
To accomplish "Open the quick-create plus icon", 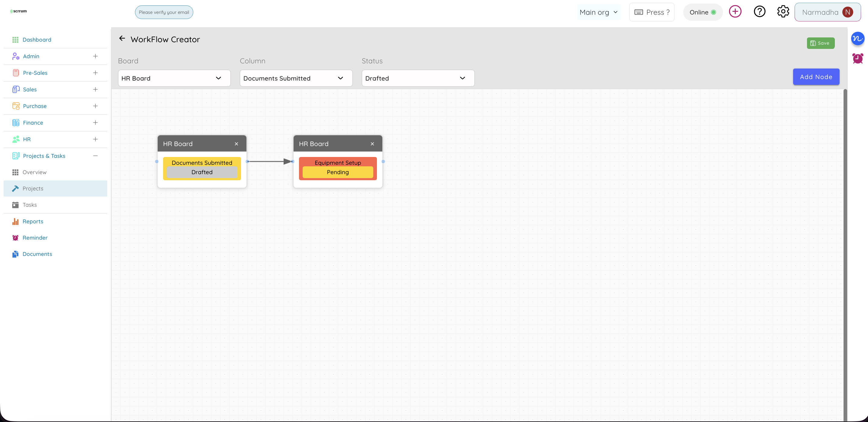I will click(x=735, y=11).
